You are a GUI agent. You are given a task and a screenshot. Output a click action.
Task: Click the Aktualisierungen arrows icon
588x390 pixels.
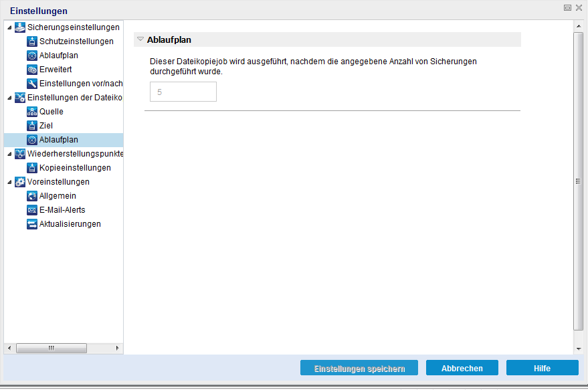tap(32, 224)
